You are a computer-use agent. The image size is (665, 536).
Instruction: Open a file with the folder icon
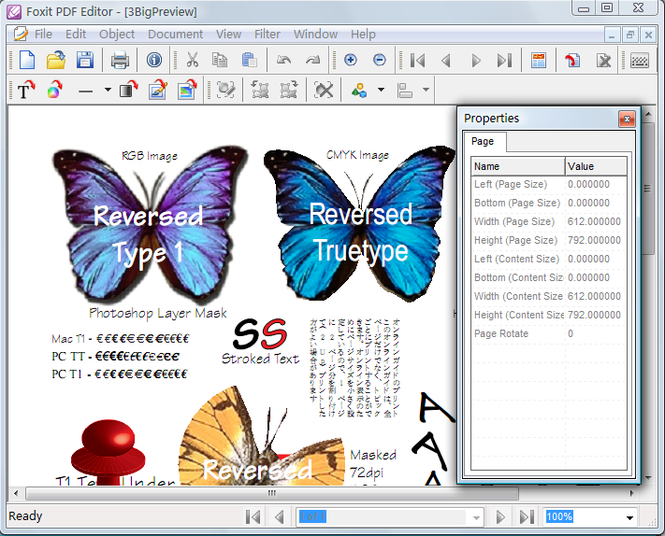(x=56, y=60)
